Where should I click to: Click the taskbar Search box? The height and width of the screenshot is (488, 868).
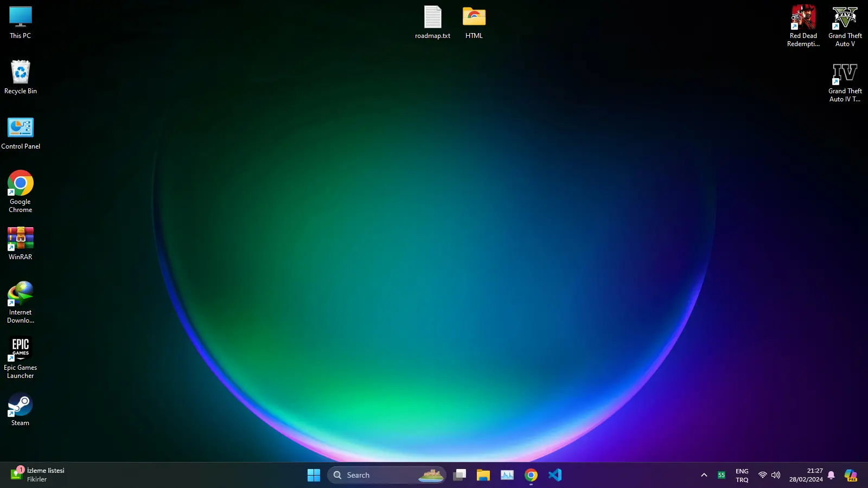pos(387,476)
